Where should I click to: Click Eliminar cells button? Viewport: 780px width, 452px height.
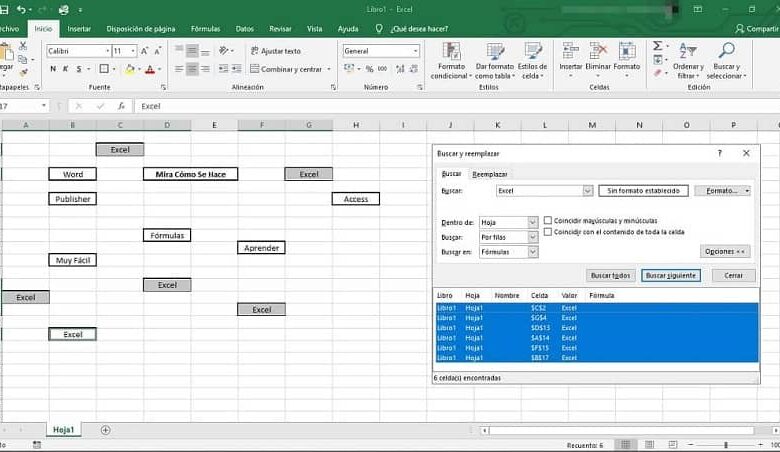(x=598, y=61)
